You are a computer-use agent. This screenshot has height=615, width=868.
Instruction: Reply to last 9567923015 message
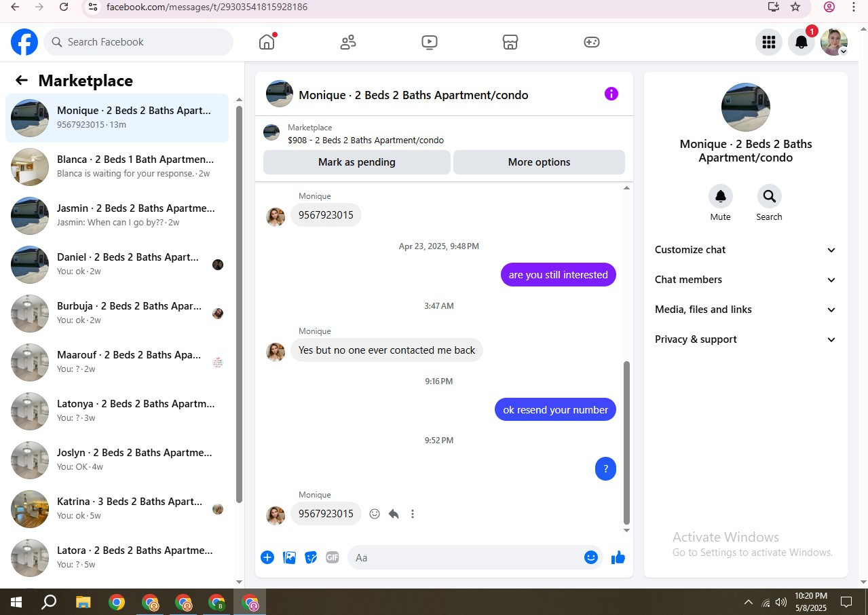coord(394,514)
